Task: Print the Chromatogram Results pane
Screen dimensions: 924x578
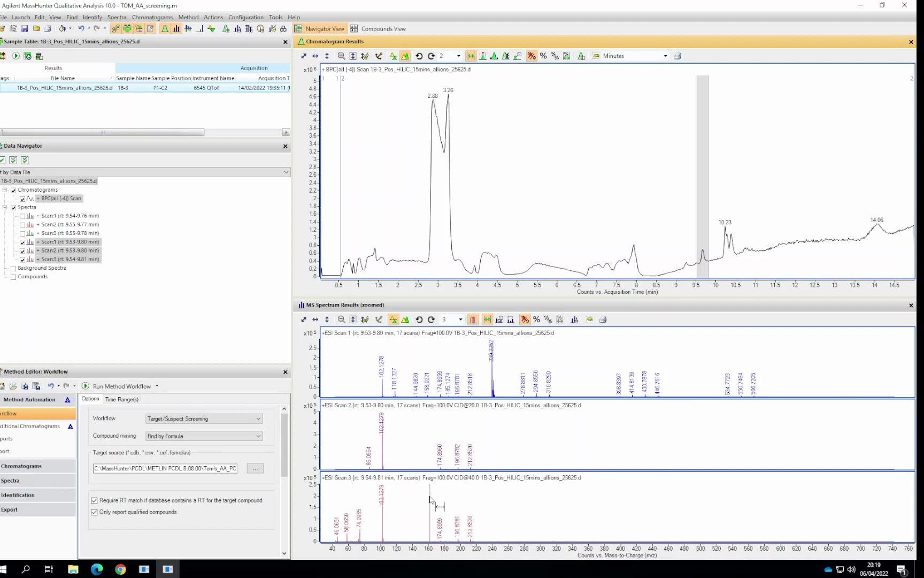Action: tap(677, 56)
